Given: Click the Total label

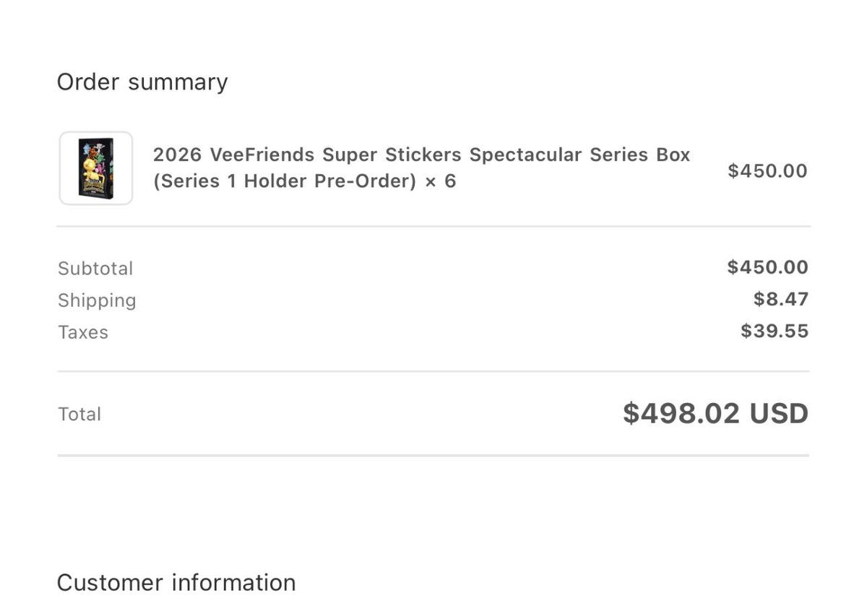Looking at the screenshot, I should pos(79,414).
